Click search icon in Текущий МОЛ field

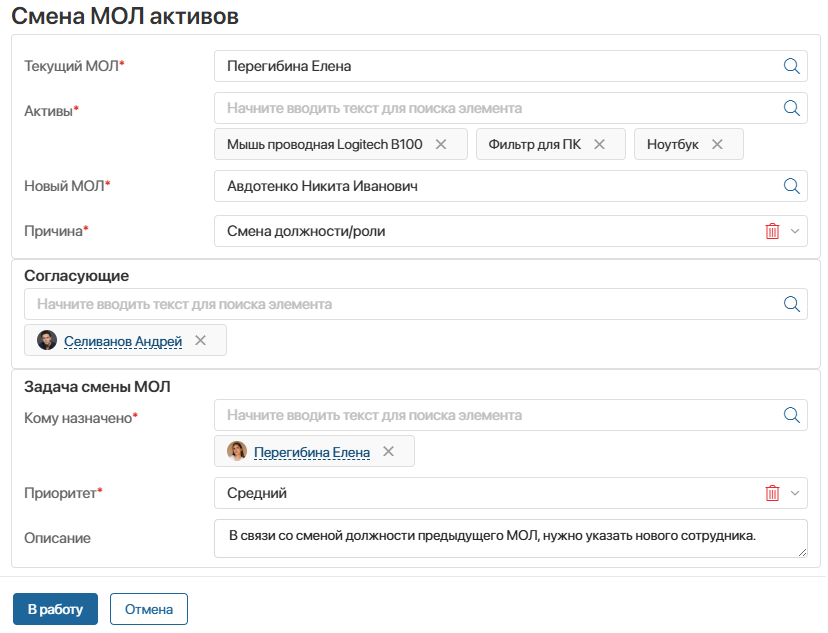791,66
